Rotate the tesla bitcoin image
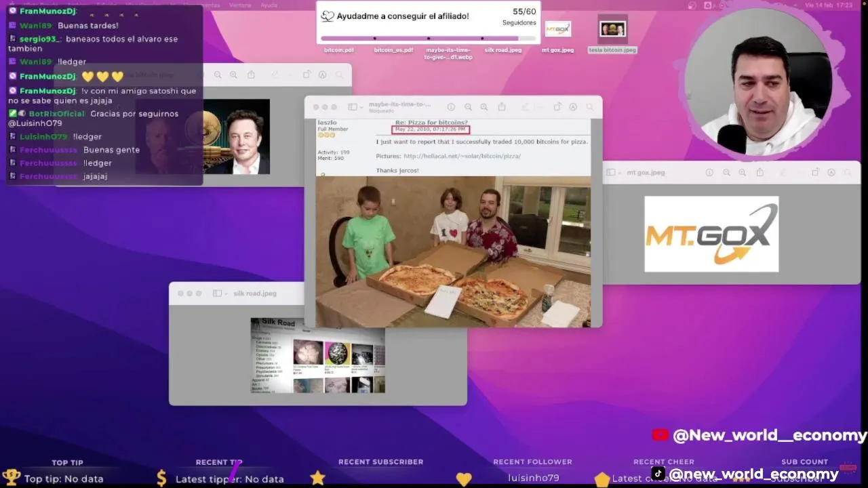Viewport: 868px width, 488px height. click(307, 75)
